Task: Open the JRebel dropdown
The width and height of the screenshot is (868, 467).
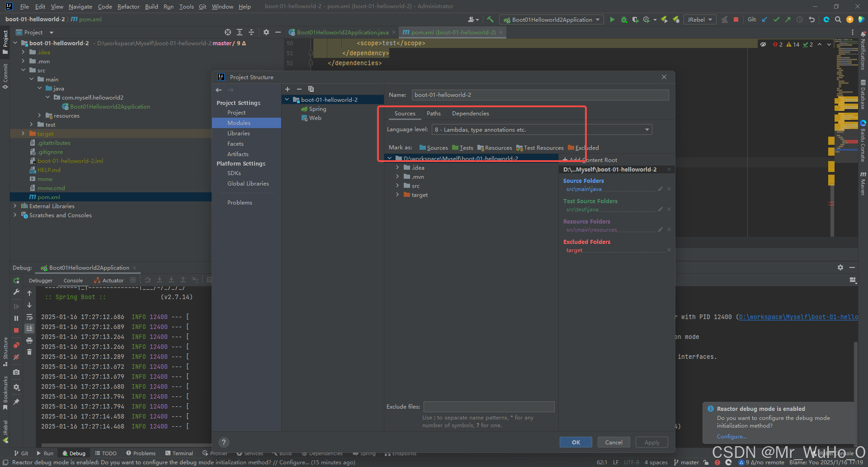Action: coord(700,19)
